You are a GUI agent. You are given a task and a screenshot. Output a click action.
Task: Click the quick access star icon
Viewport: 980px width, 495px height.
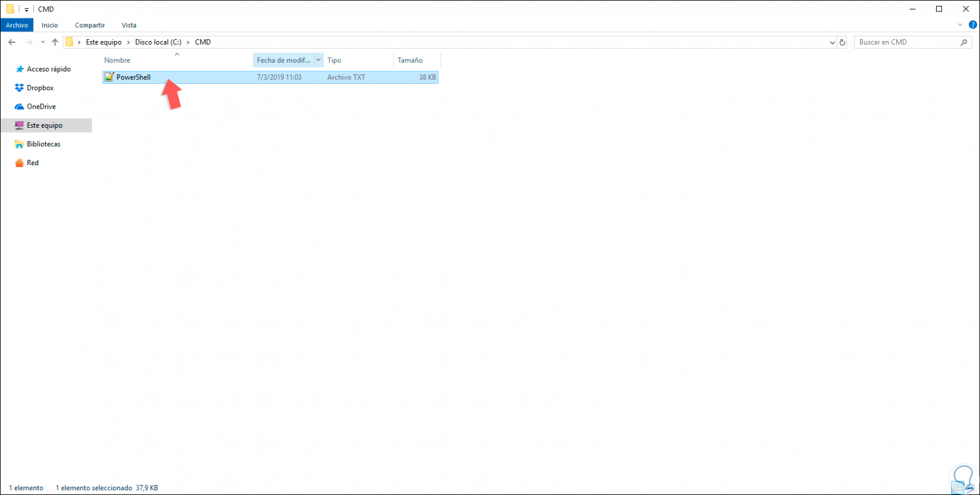(20, 69)
